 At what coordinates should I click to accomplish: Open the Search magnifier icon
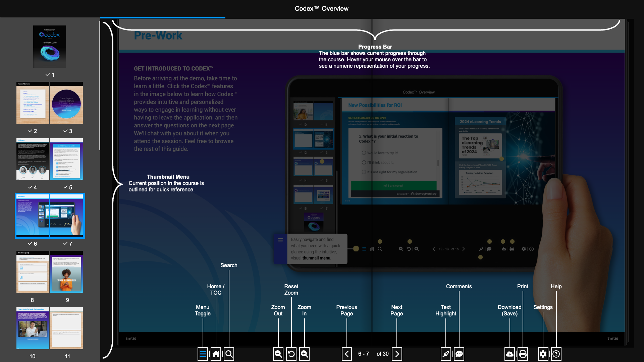229,354
